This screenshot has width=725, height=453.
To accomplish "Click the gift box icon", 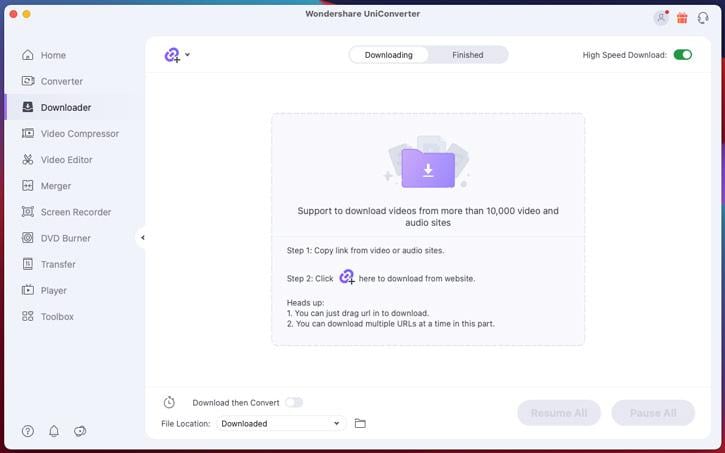I will pyautogui.click(x=682, y=18).
